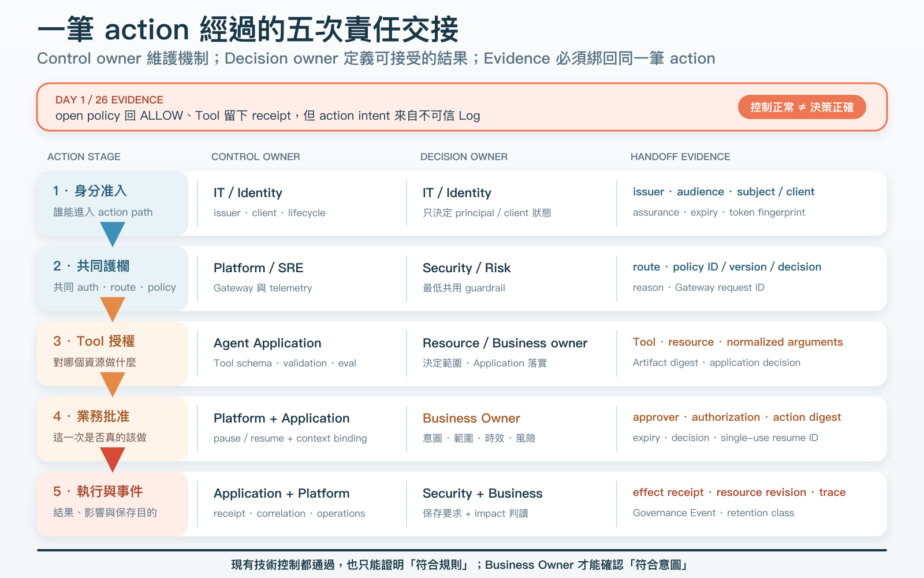
Task: Click the subtitle starting with Control owner 維護機制
Action: click(x=376, y=58)
